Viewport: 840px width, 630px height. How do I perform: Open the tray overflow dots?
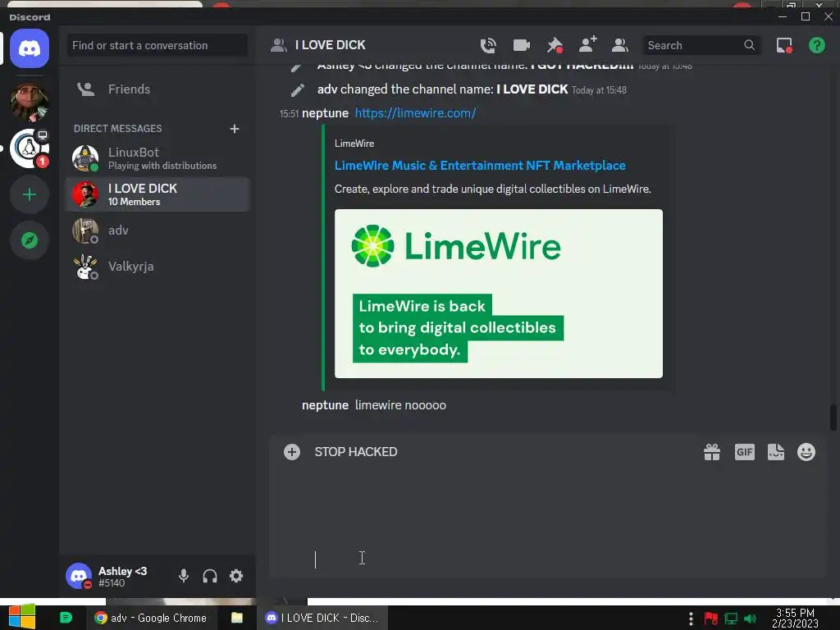[x=691, y=619]
